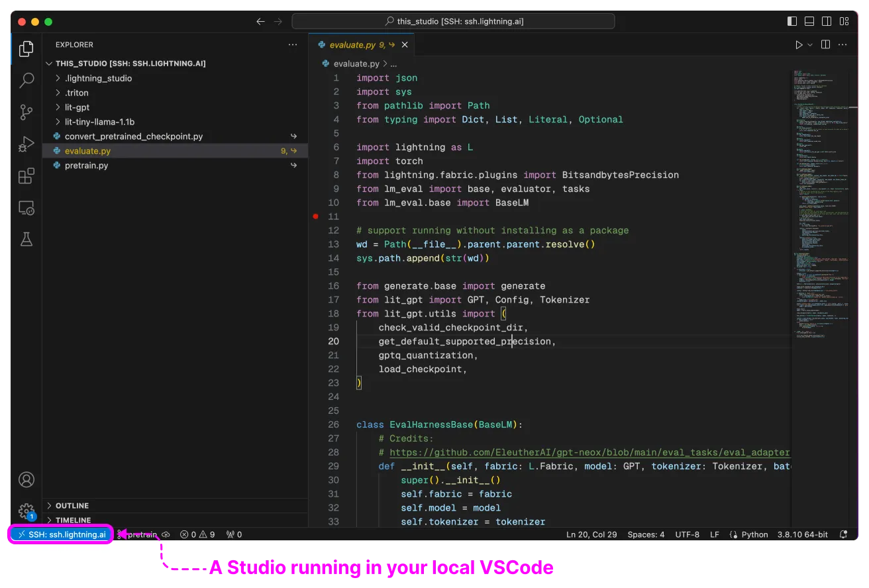The width and height of the screenshot is (869, 588).
Task: Click the 3.8.10 64-bit interpreter selector
Action: [802, 534]
